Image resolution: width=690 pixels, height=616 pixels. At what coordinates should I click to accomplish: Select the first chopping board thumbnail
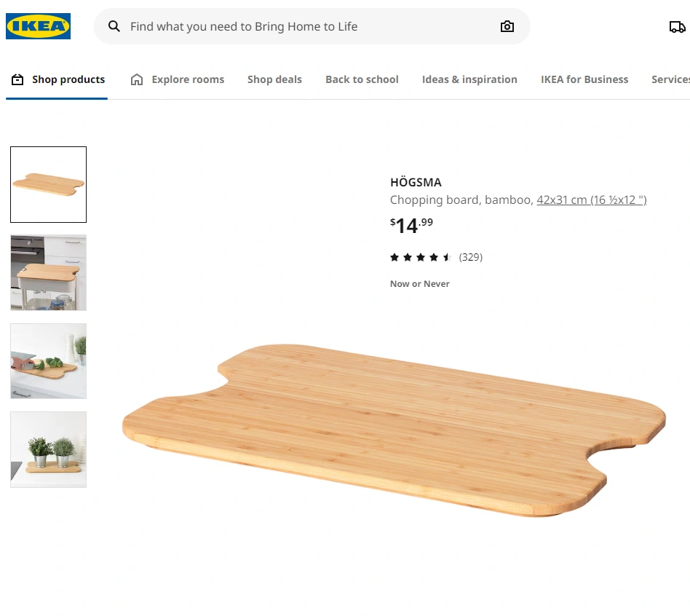click(49, 184)
